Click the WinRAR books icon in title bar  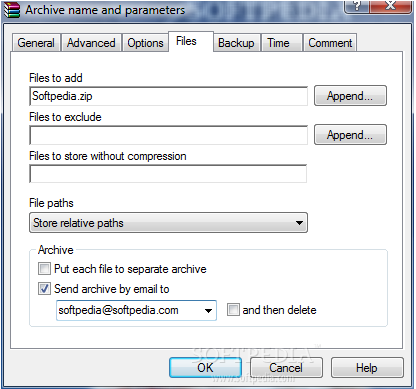[12, 10]
